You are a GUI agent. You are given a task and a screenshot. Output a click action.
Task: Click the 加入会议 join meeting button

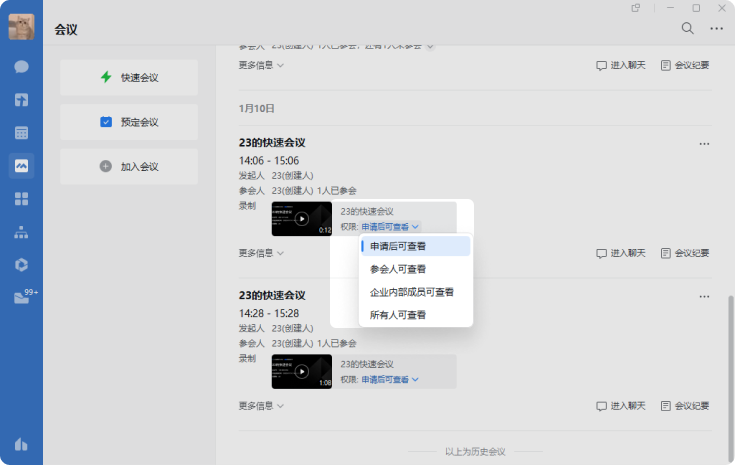click(x=129, y=167)
